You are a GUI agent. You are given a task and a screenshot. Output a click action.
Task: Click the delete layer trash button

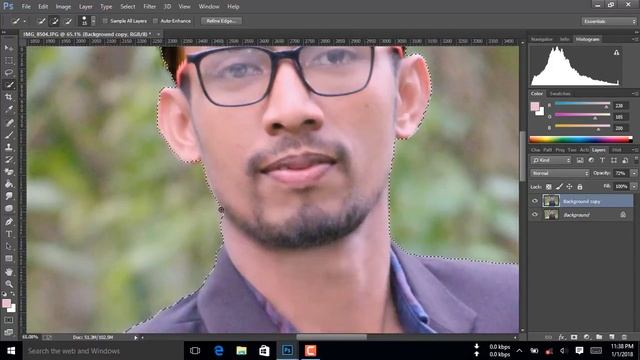(624, 337)
